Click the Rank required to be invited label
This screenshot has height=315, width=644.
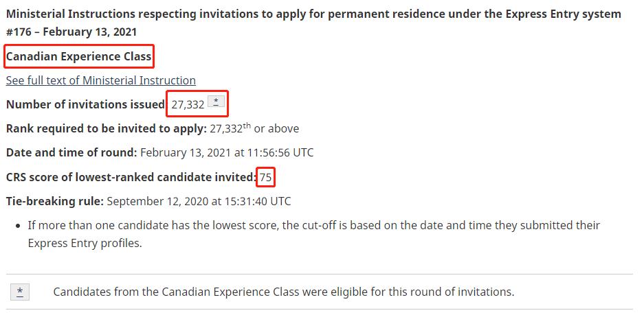click(x=106, y=128)
